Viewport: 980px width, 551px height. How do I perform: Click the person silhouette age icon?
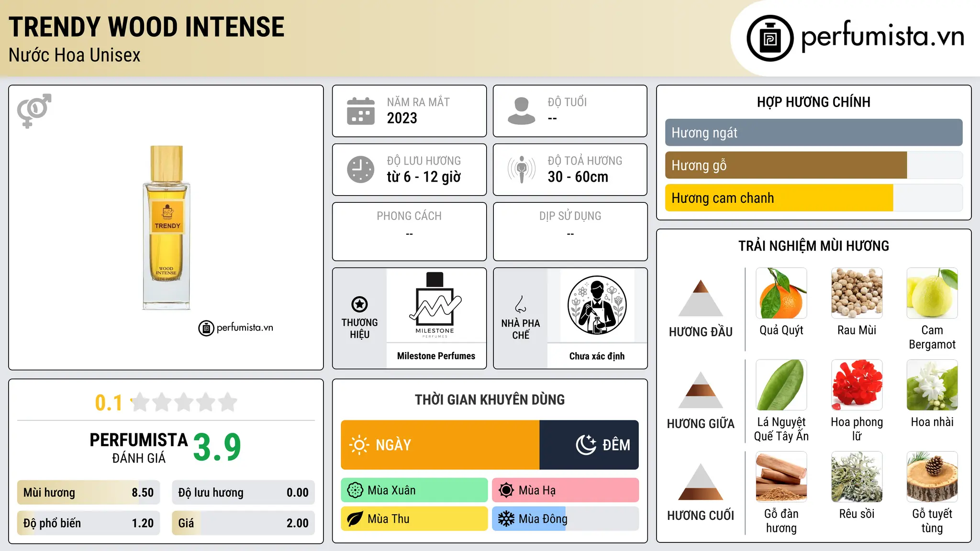[522, 111]
